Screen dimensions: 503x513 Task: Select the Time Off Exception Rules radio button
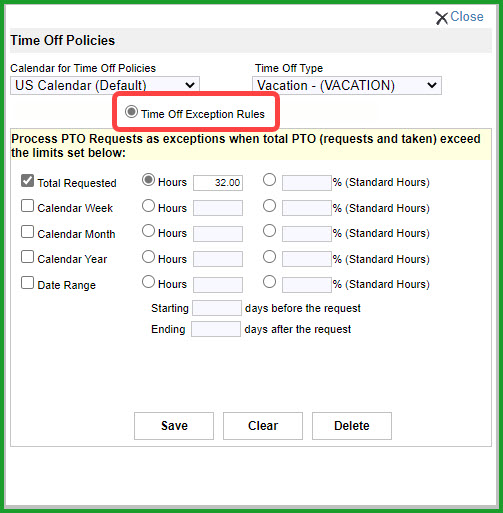(x=131, y=112)
